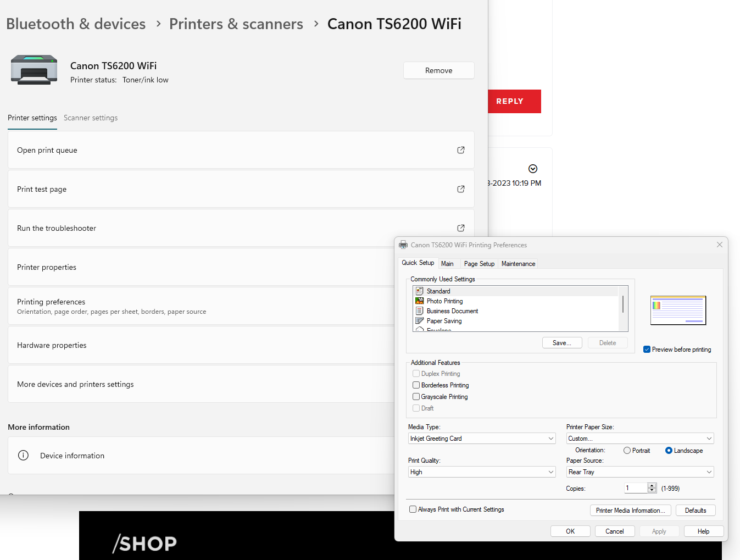Click the Device information info icon

point(23,455)
